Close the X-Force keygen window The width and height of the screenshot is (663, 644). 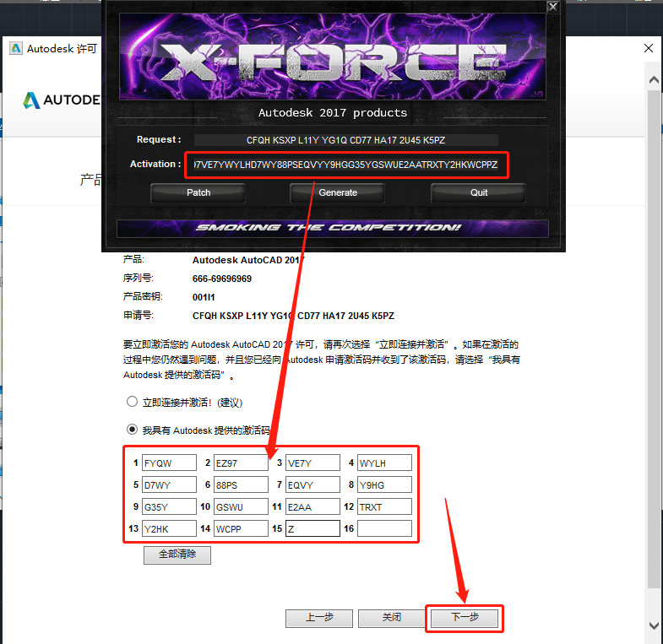click(552, 7)
